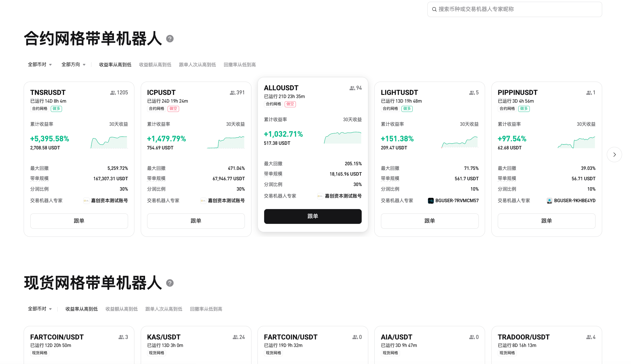Image resolution: width=631 pixels, height=364 pixels.
Task: Click BGUSER-9KHBE4YD avatar icon
Action: pyautogui.click(x=549, y=201)
